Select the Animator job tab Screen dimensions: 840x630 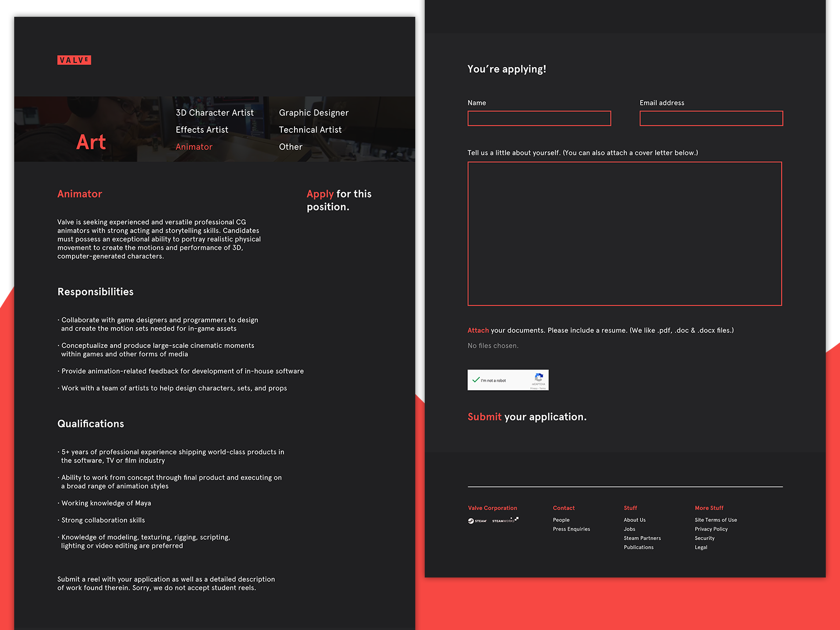click(x=194, y=147)
